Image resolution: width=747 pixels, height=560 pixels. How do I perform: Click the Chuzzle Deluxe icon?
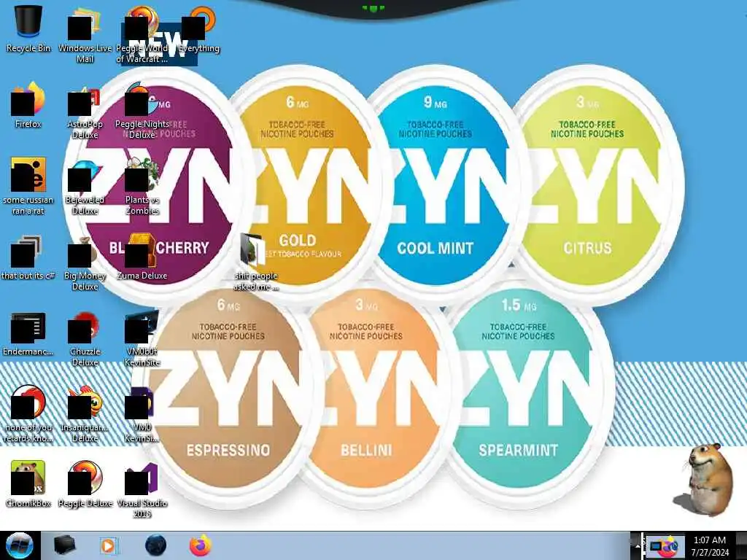(x=85, y=338)
